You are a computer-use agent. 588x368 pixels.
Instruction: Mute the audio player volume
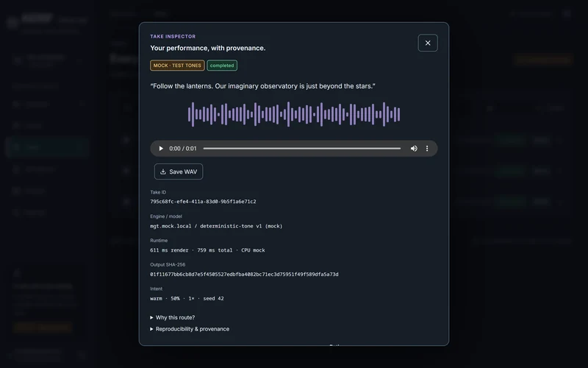tap(414, 149)
